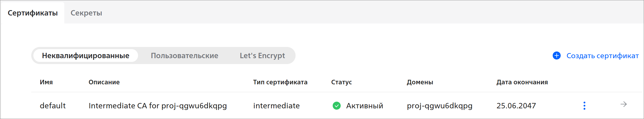
Task: Click the Тип сертификата column header
Action: tap(280, 82)
